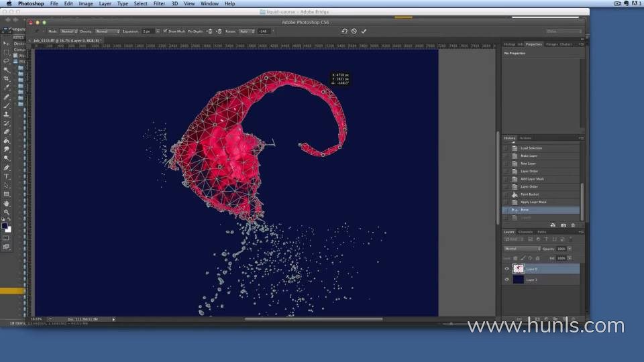Select the Quick Selection tool
The height and width of the screenshot is (362, 644).
[6, 70]
